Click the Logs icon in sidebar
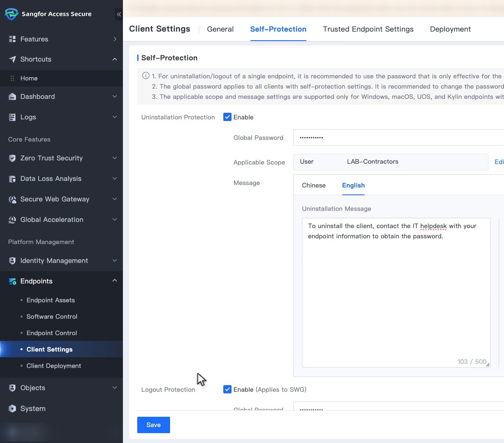This screenshot has height=443, width=504. 12,117
